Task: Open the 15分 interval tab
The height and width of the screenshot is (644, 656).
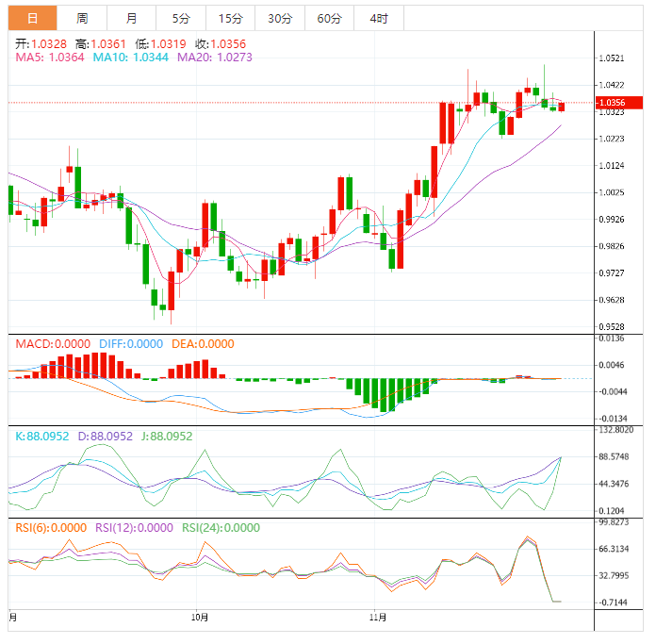Action: (x=231, y=19)
